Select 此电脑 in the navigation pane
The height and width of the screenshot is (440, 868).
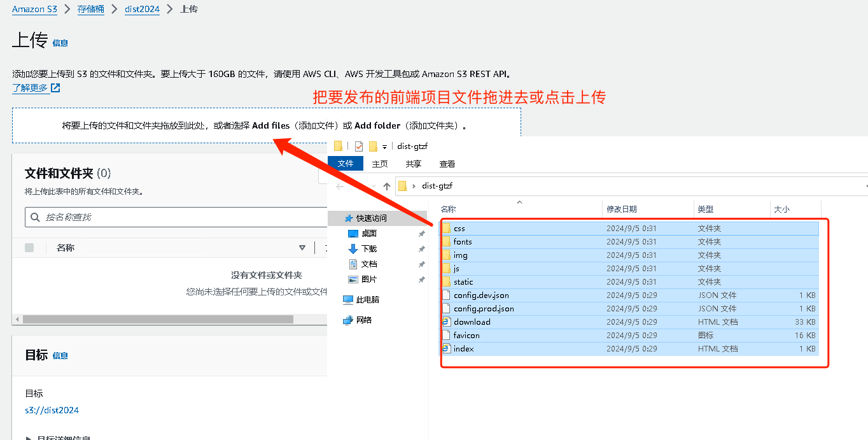pyautogui.click(x=368, y=299)
